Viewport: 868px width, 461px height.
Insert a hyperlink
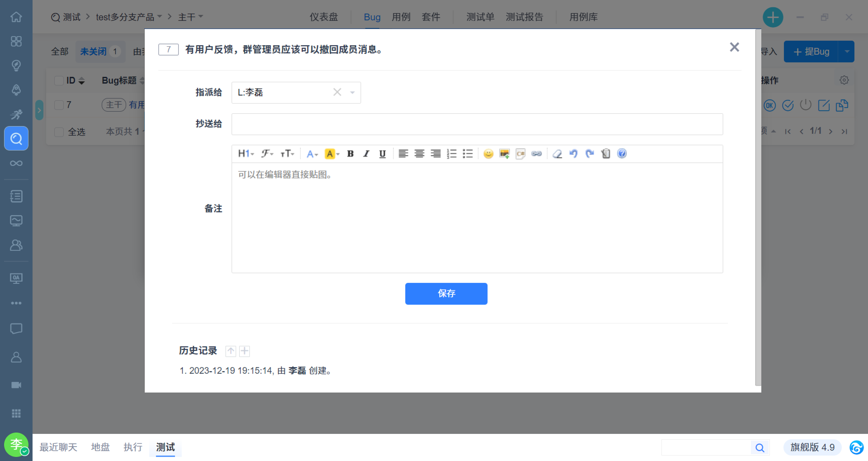[536, 154]
